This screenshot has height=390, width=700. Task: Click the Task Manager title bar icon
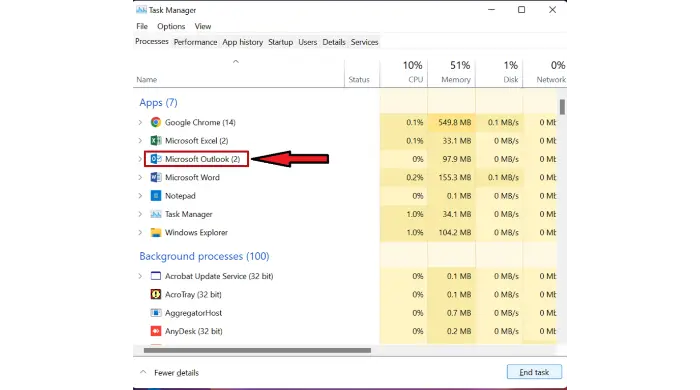pyautogui.click(x=141, y=10)
